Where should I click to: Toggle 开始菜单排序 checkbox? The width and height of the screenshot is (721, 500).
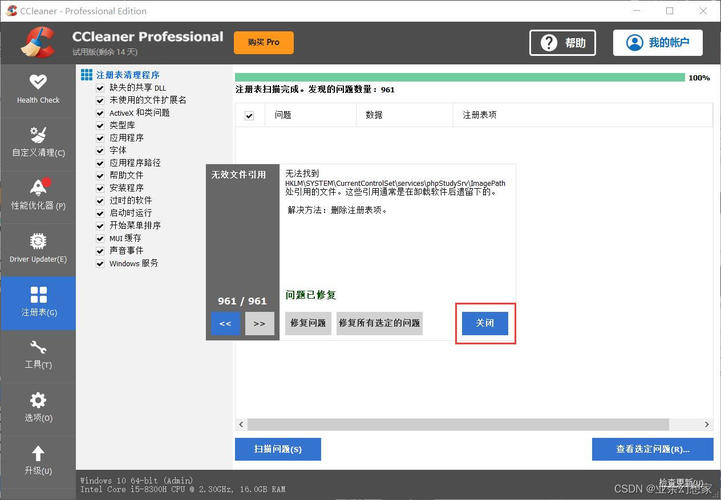[x=100, y=226]
